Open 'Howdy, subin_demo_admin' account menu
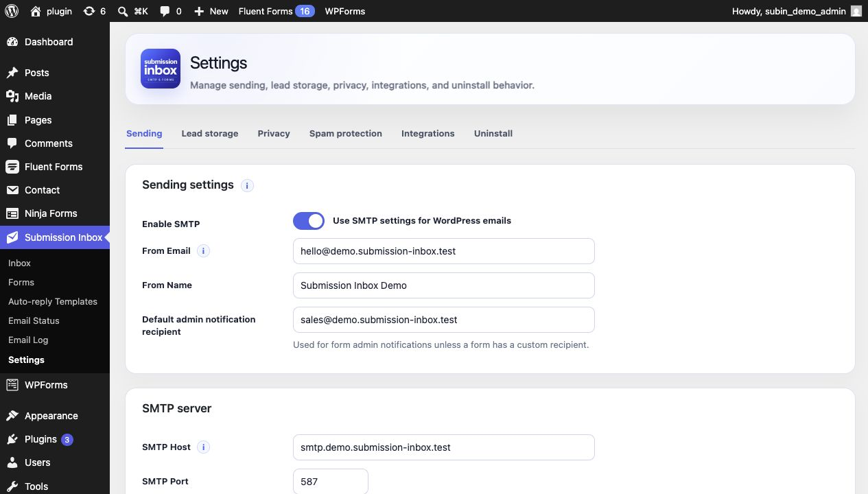 [x=797, y=11]
